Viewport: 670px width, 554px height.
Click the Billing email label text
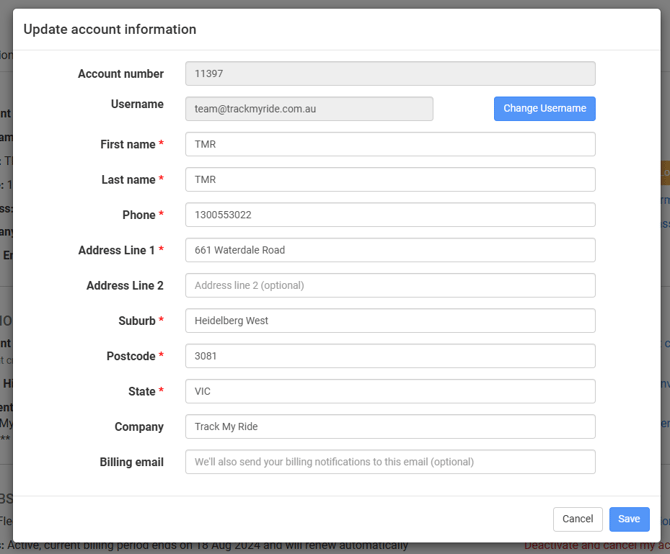[131, 462]
